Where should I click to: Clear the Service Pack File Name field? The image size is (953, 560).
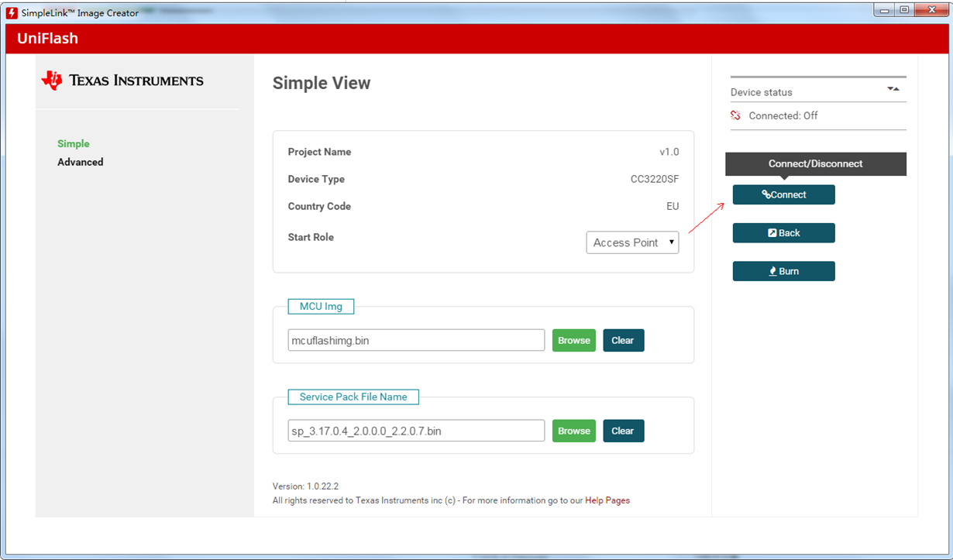623,431
